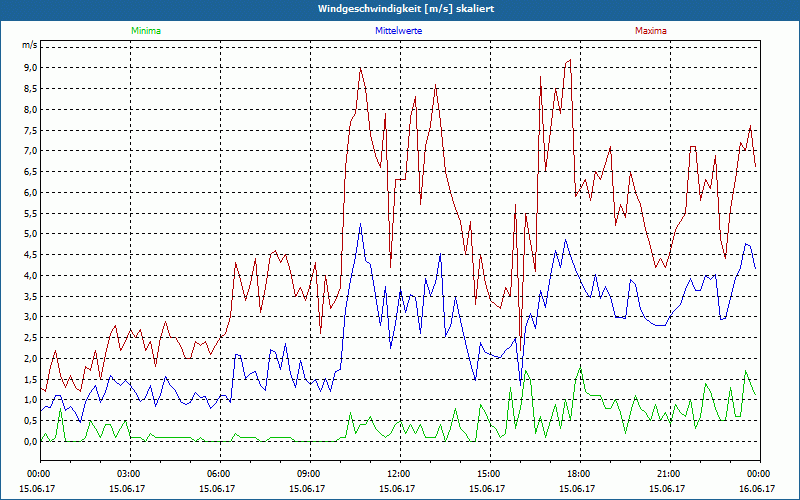Click the '09:00' time axis label
The image size is (800, 500).
(x=310, y=474)
